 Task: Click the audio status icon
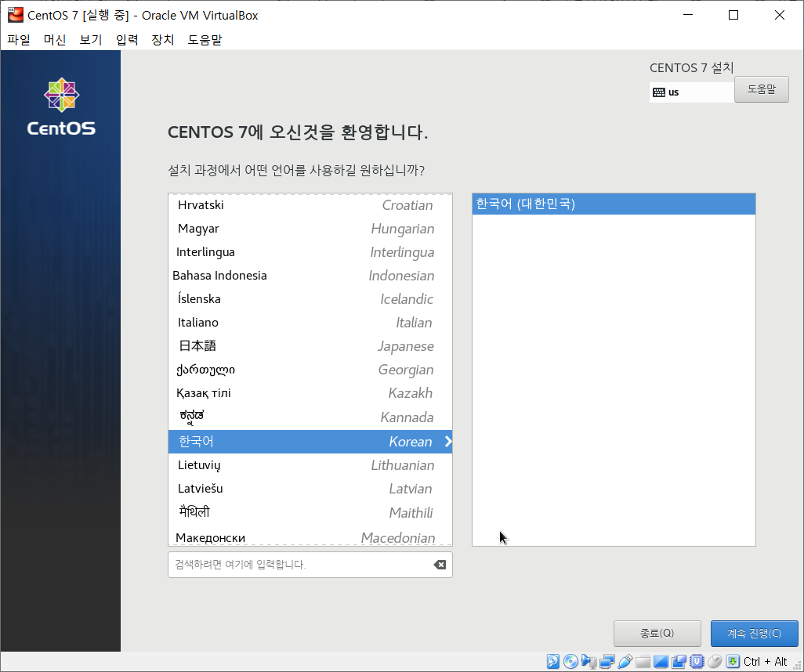coord(589,661)
